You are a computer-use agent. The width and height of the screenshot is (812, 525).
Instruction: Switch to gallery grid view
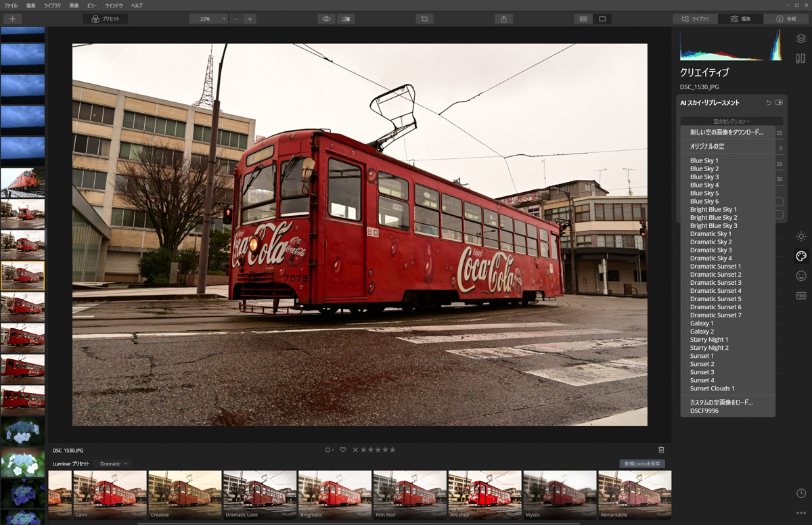pyautogui.click(x=583, y=19)
